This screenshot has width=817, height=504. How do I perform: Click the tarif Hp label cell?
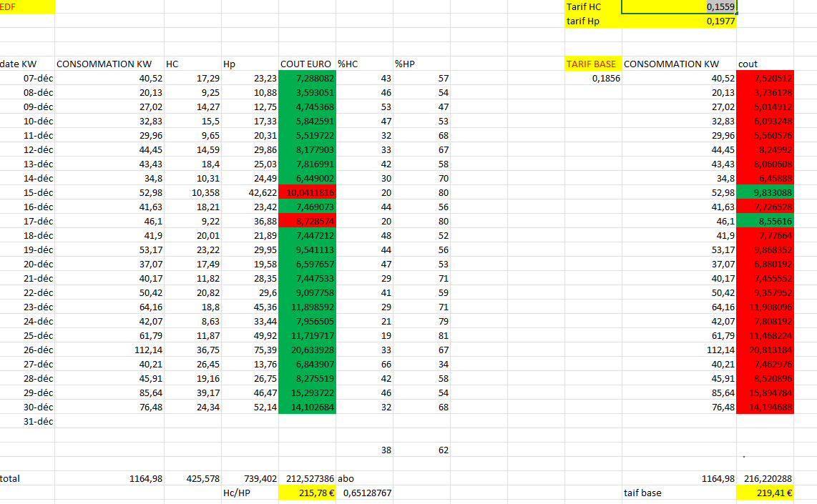click(x=593, y=21)
